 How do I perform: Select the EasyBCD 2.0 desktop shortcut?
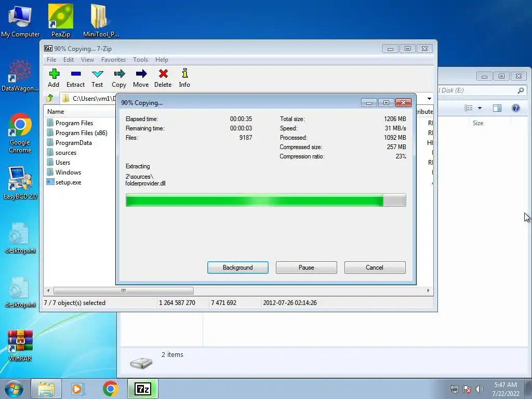[20, 183]
